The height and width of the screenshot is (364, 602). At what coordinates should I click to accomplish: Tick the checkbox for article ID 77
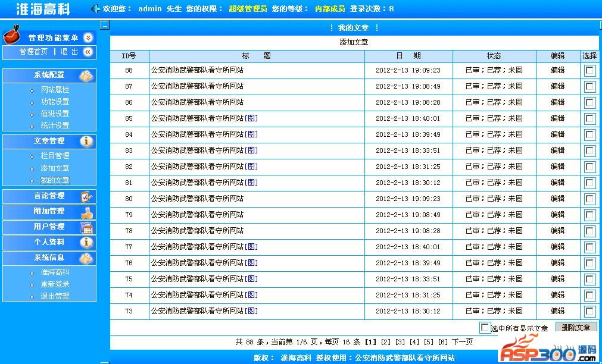[589, 247]
